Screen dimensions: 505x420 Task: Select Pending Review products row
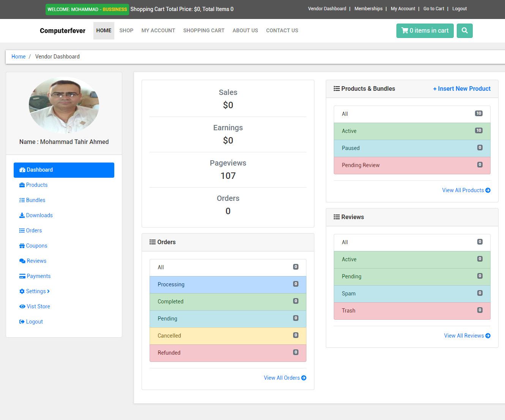412,165
